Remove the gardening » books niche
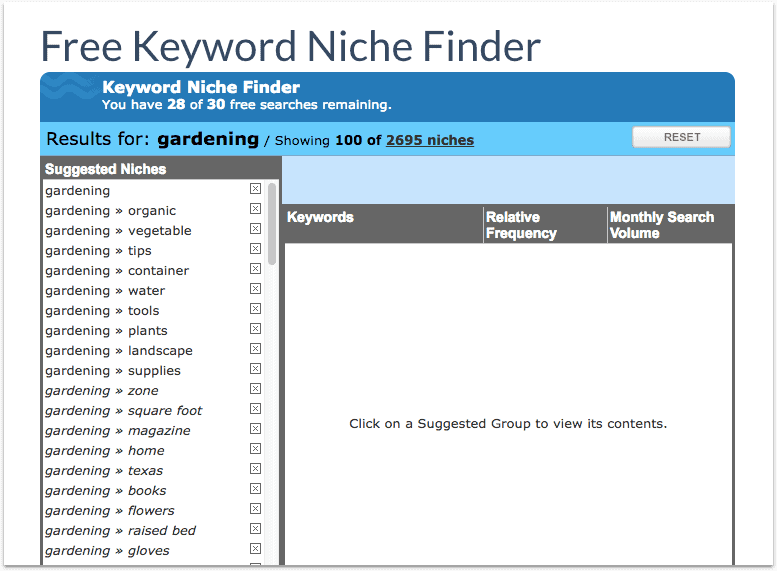This screenshot has width=777, height=571. click(x=255, y=489)
